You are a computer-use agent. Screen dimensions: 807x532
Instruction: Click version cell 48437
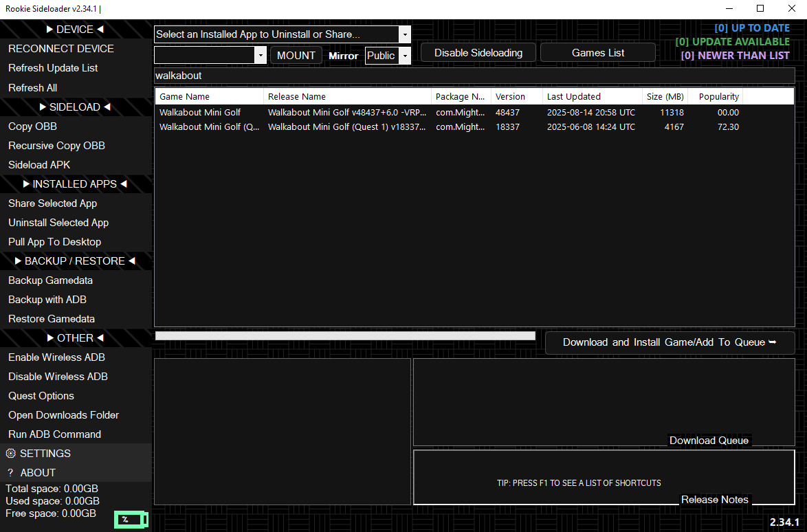click(507, 112)
